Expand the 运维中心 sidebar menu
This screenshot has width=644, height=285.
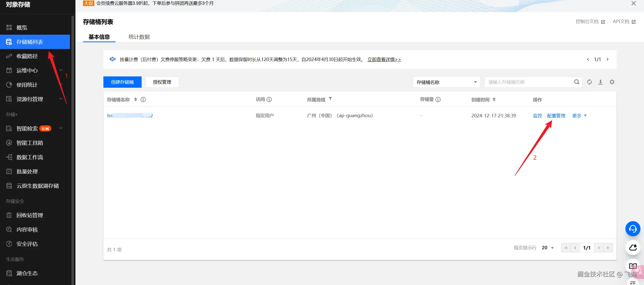[x=35, y=70]
